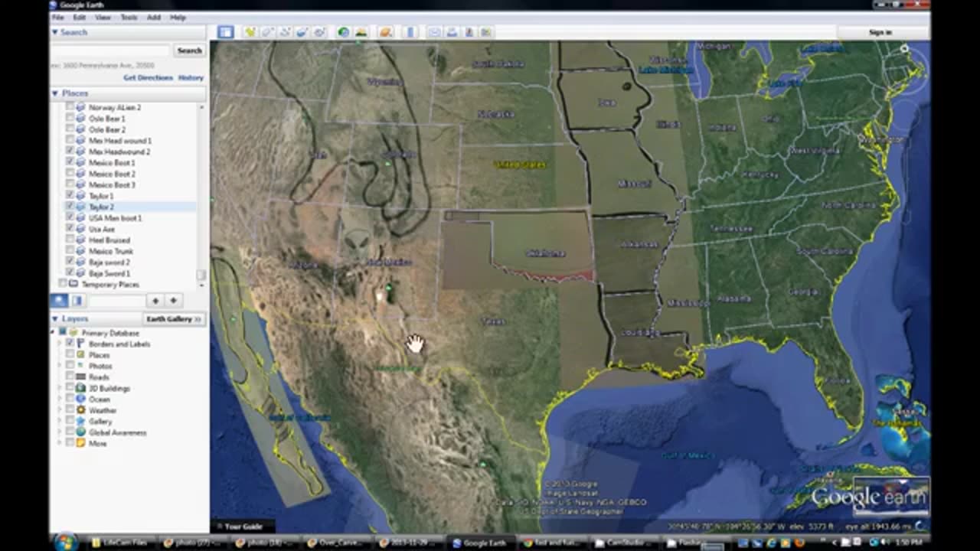This screenshot has height=551, width=980.
Task: Expand the Borders and Labels node
Action: point(60,344)
